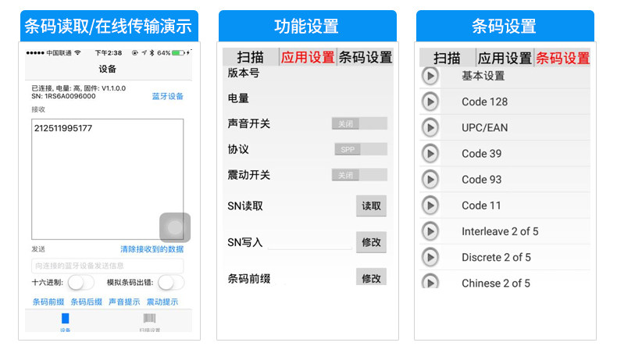Screen dimensions: 617x364
Task: Switch to 应用设置 tab in 功能设置 panel
Action: (308, 57)
